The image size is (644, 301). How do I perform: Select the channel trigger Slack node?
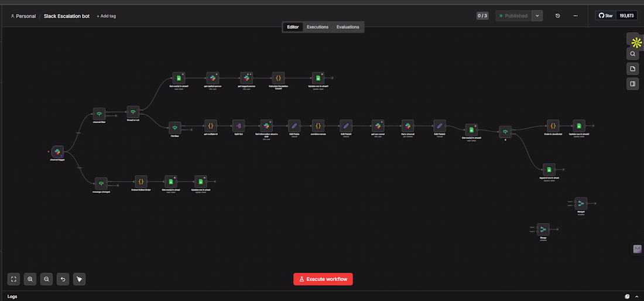57,152
